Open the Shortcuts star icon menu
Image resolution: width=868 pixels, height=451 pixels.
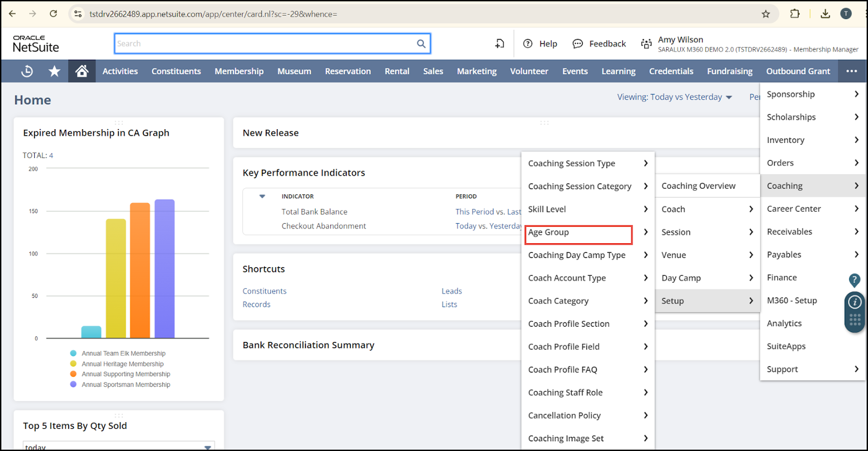54,71
